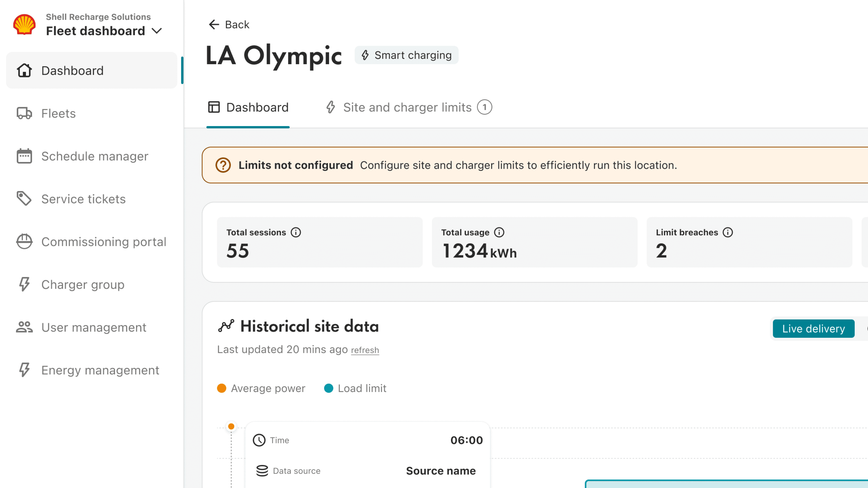This screenshot has width=868, height=488.
Task: Toggle the Load limit legend item
Action: point(355,388)
